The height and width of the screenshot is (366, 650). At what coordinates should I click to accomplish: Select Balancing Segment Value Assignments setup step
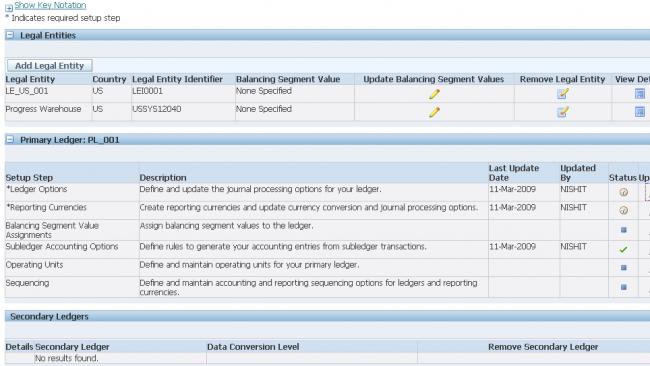[52, 230]
